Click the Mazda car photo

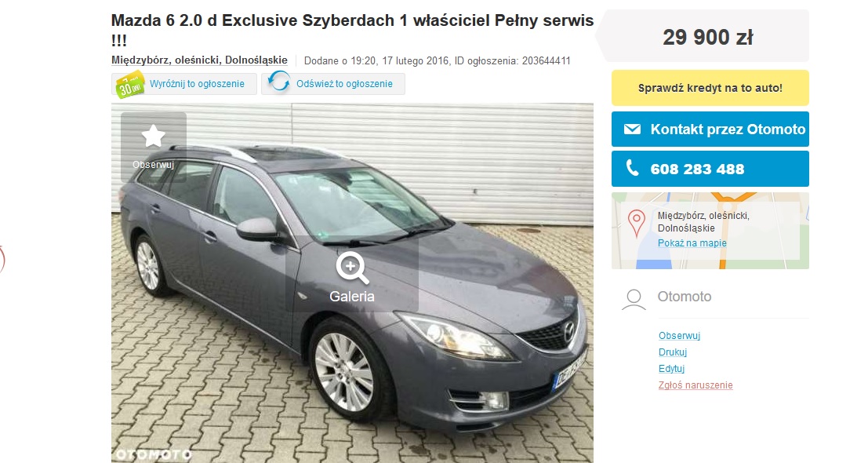352,283
